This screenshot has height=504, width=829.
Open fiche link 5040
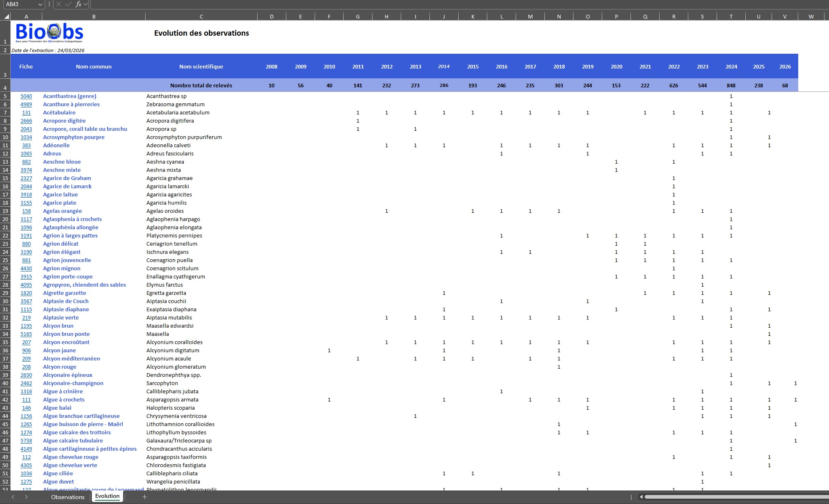pyautogui.click(x=26, y=96)
